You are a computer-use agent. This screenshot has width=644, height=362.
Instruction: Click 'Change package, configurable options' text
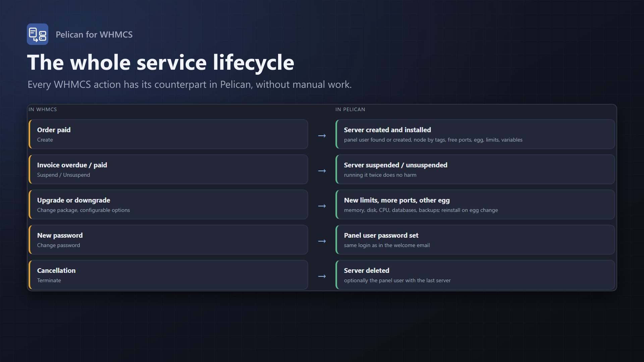click(x=84, y=210)
